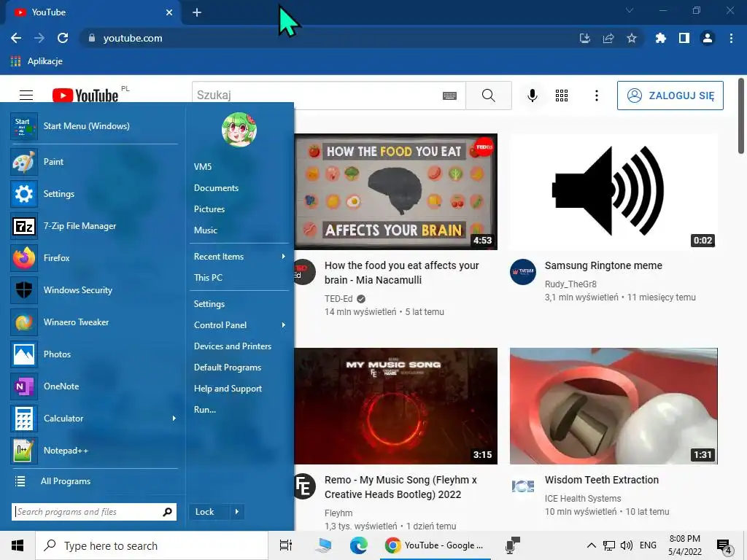Open Chrome three-dot menu
747x560 pixels.
[731, 38]
